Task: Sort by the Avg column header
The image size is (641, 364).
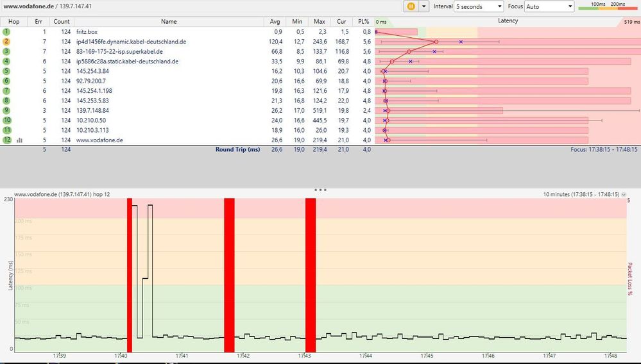Action: click(275, 22)
